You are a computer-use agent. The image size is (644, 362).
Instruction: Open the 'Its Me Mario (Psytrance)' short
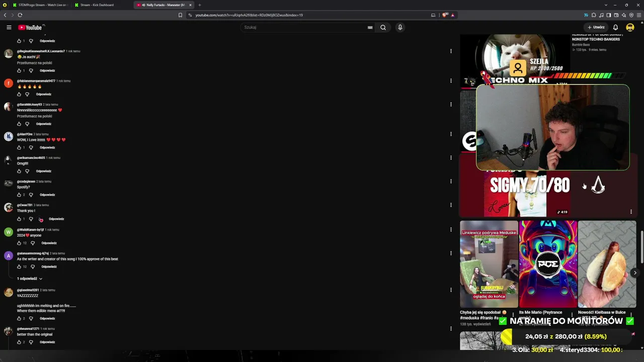548,264
